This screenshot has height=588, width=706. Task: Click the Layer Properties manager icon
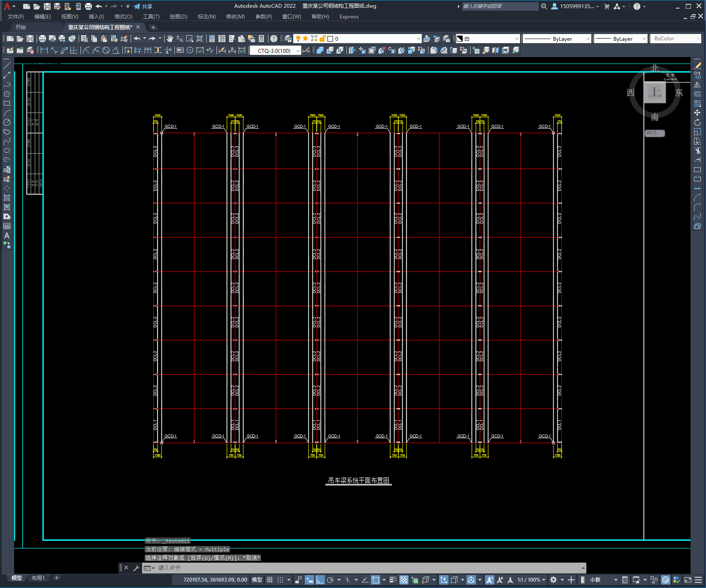pos(288,39)
